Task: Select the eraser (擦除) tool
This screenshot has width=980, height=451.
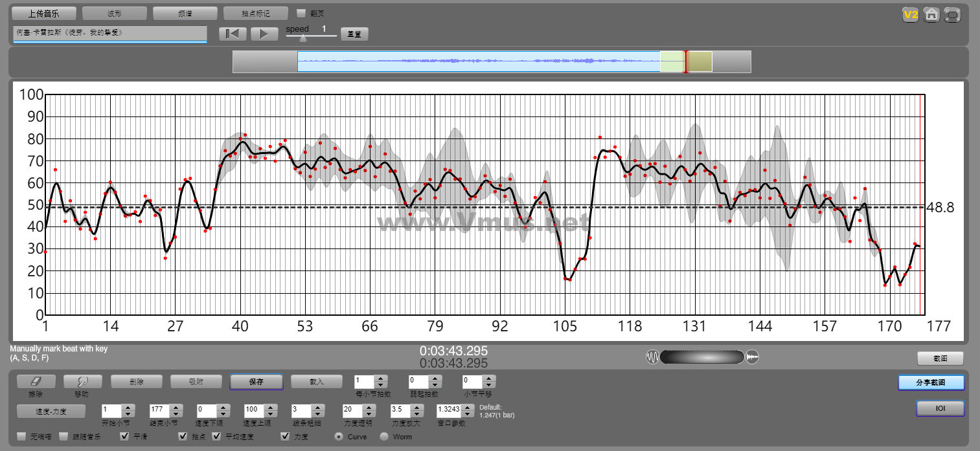Action: tap(36, 382)
